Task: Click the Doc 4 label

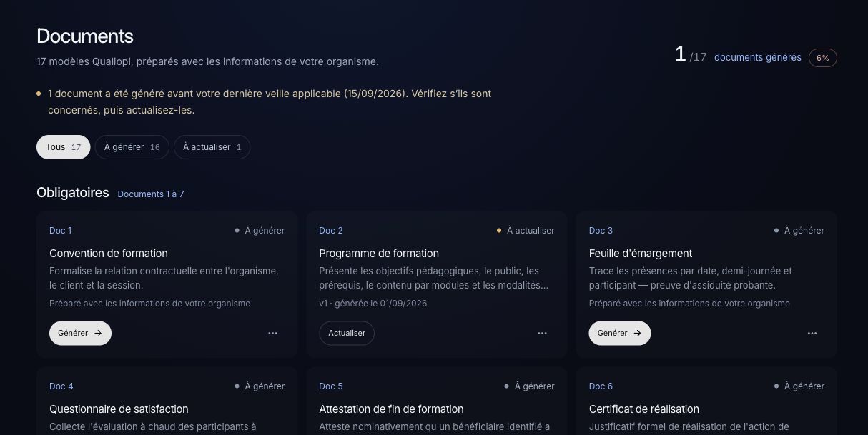Action: pyautogui.click(x=61, y=386)
